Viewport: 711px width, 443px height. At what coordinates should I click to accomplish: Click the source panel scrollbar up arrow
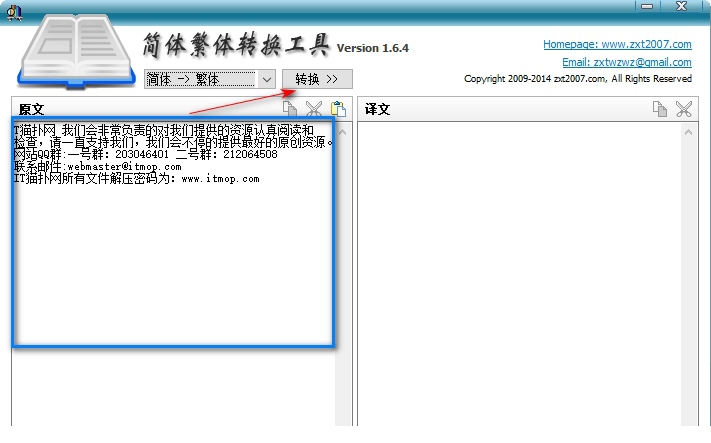pyautogui.click(x=343, y=132)
